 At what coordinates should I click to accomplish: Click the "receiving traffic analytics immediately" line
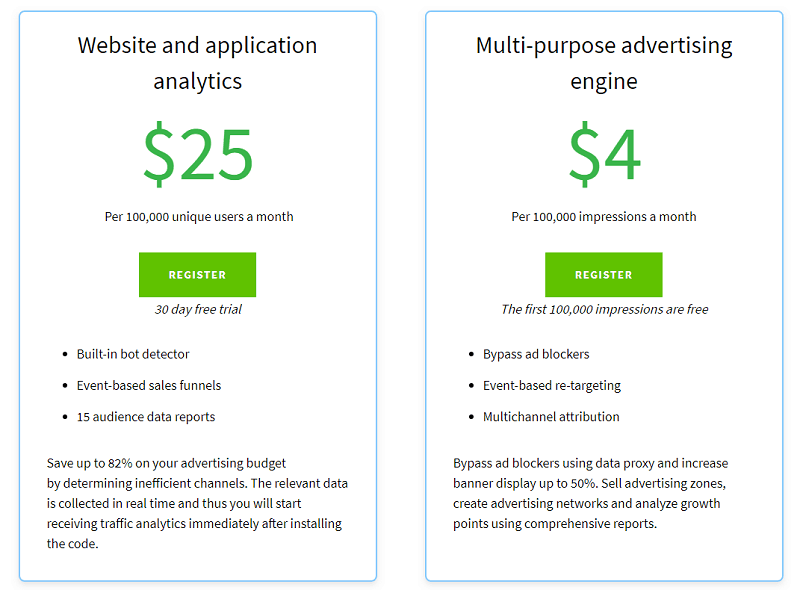click(x=194, y=524)
